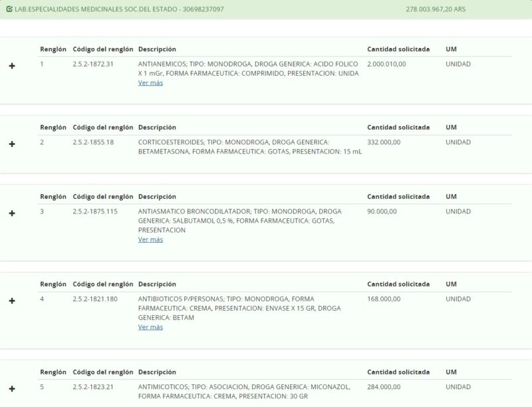
Task: Expand the betametasona gotas row plus icon
Action: (x=12, y=144)
